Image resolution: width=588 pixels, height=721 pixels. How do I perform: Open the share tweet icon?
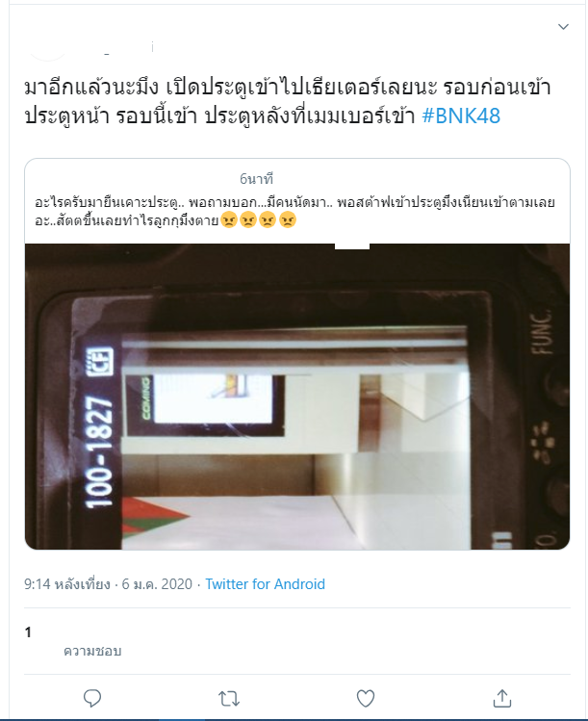point(502,698)
